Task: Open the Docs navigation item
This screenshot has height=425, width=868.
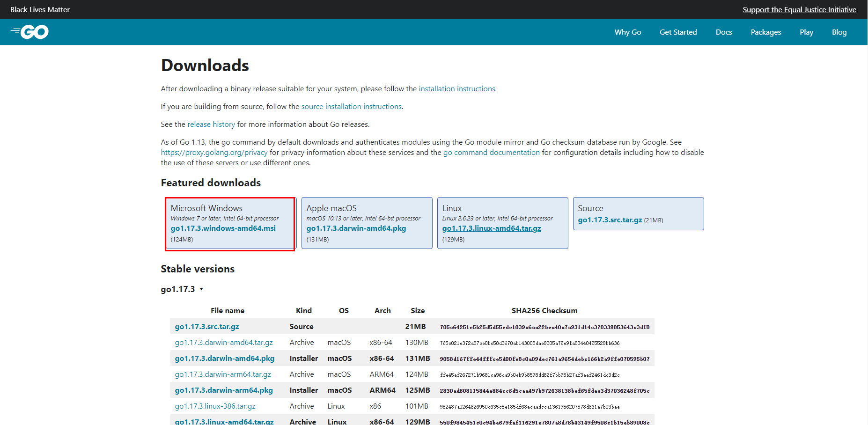Action: (x=724, y=32)
